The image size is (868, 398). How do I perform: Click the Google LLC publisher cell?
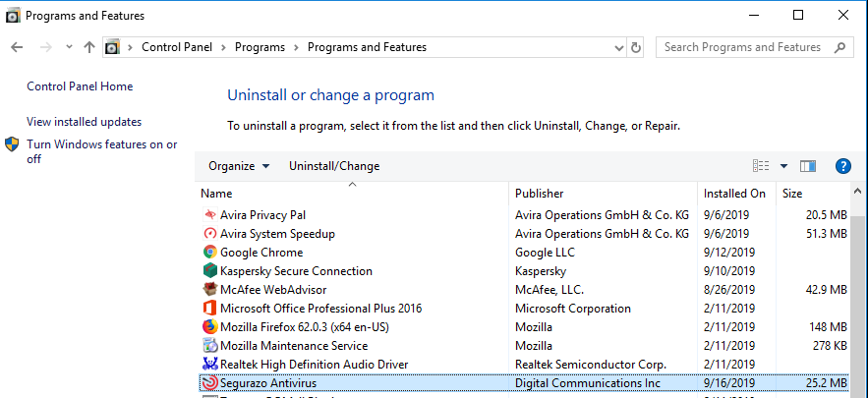(x=545, y=253)
